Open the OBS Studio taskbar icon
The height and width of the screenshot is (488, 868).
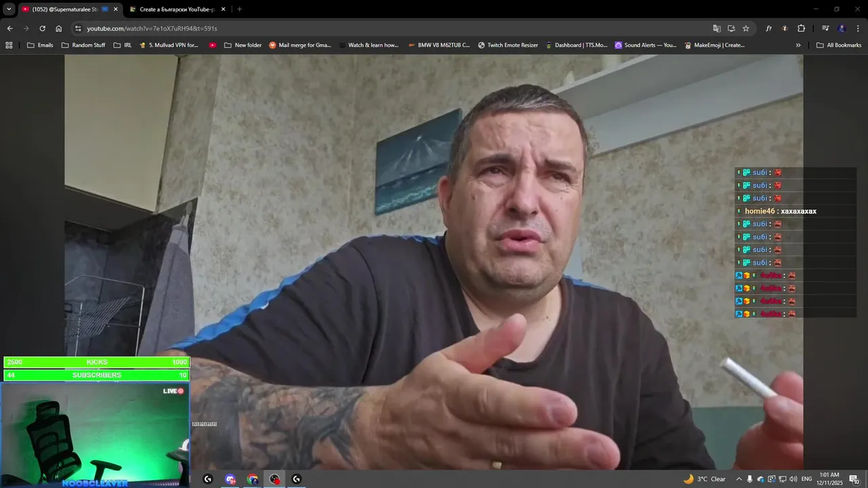click(275, 479)
